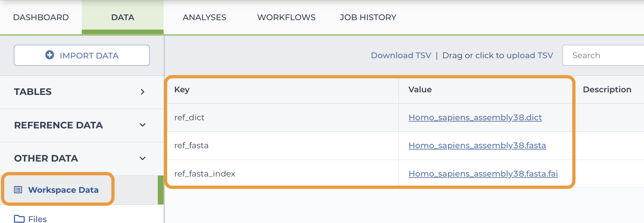
Task: Click the REFERENCE DATA section label
Action: (58, 125)
